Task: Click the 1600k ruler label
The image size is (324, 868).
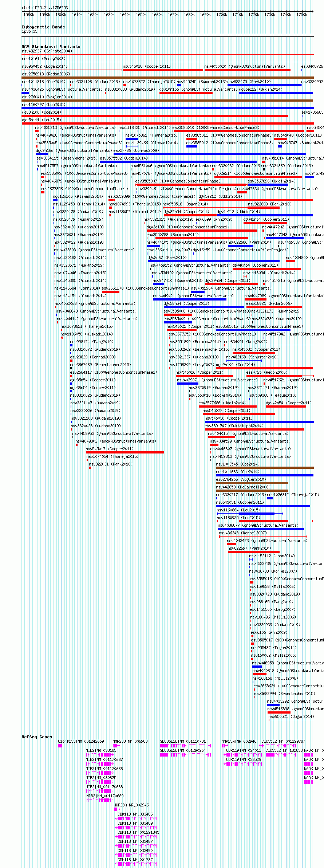Action: pos(61,15)
